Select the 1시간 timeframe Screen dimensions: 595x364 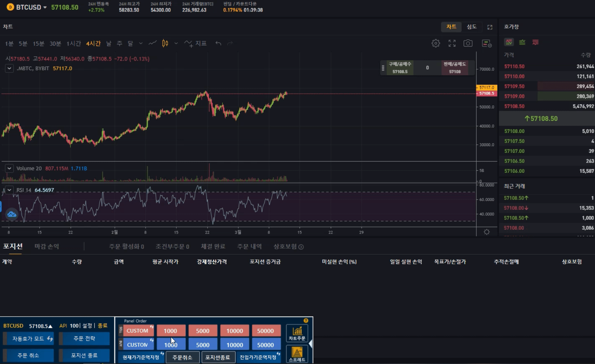coord(73,43)
